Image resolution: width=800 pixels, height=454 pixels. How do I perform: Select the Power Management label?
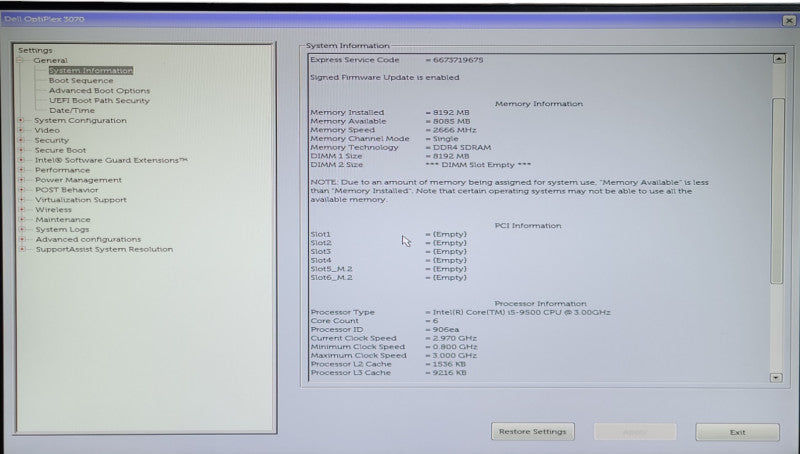(x=79, y=180)
